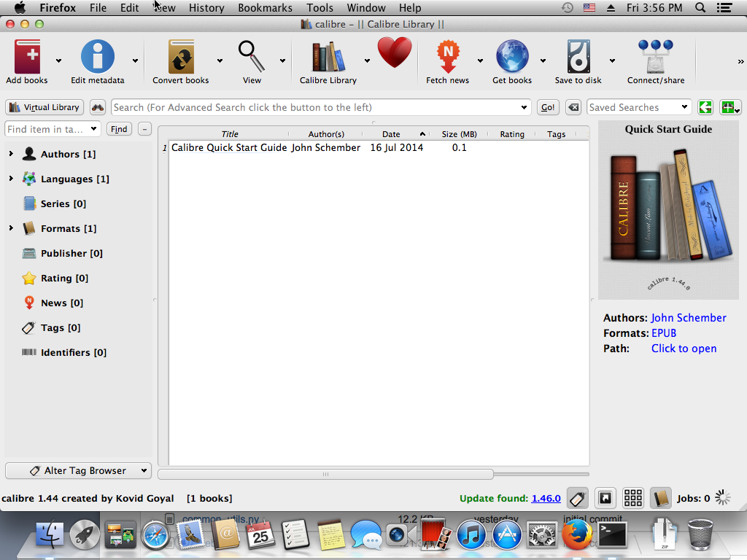Expand the Languages category
747x560 pixels.
(11, 178)
